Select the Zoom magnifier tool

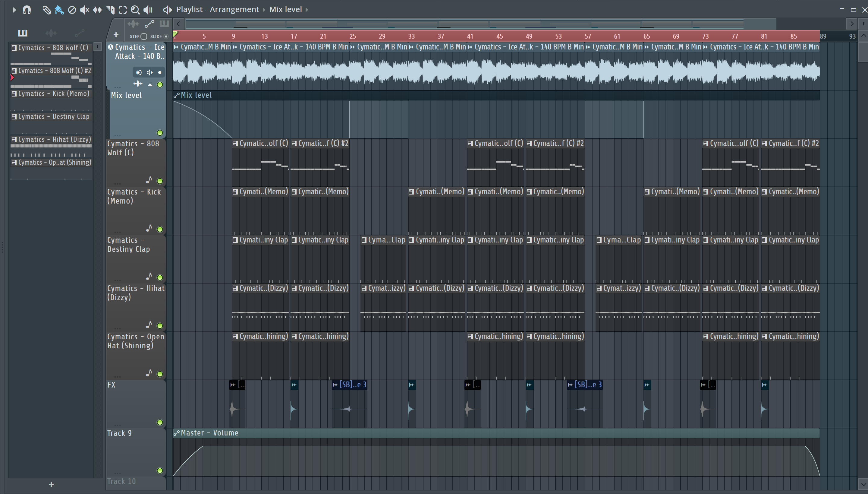point(135,10)
